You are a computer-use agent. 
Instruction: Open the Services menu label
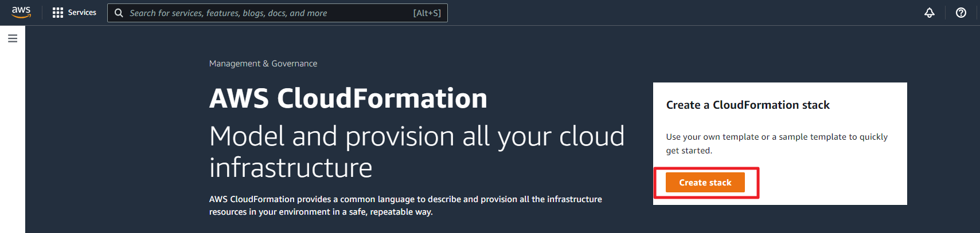[82, 13]
